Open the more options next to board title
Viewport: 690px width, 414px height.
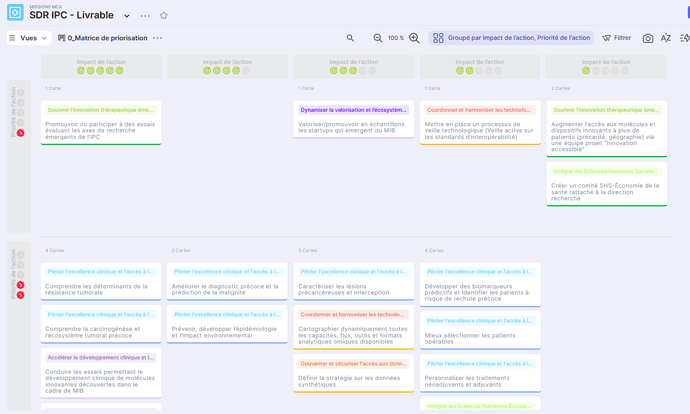(145, 16)
